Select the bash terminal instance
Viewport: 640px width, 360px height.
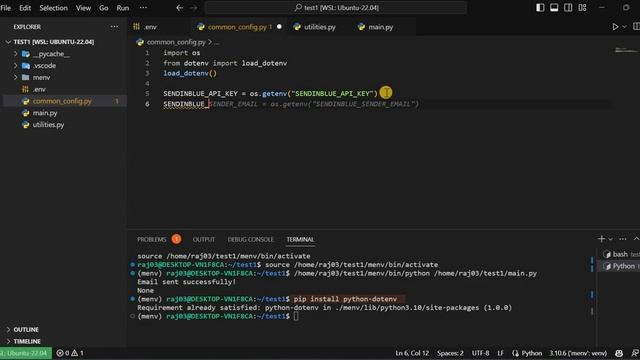point(620,254)
